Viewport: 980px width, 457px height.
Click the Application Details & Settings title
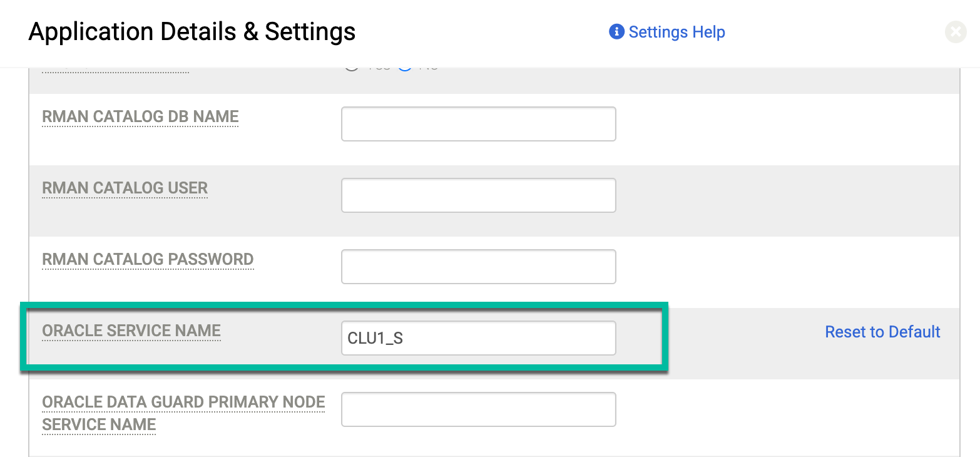pyautogui.click(x=191, y=31)
